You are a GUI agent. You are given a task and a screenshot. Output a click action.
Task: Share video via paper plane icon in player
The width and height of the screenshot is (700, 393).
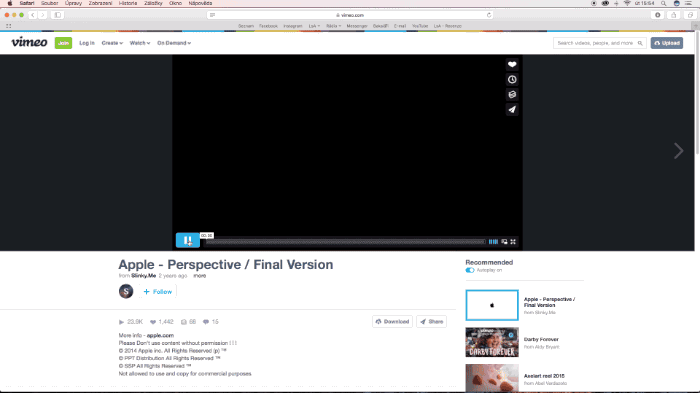(x=512, y=109)
